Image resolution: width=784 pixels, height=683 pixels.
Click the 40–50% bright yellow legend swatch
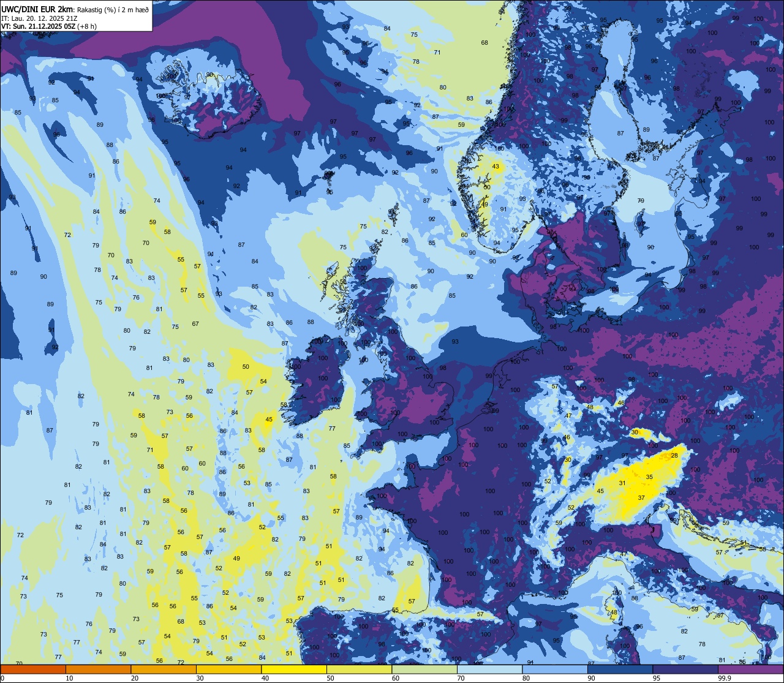click(x=294, y=670)
